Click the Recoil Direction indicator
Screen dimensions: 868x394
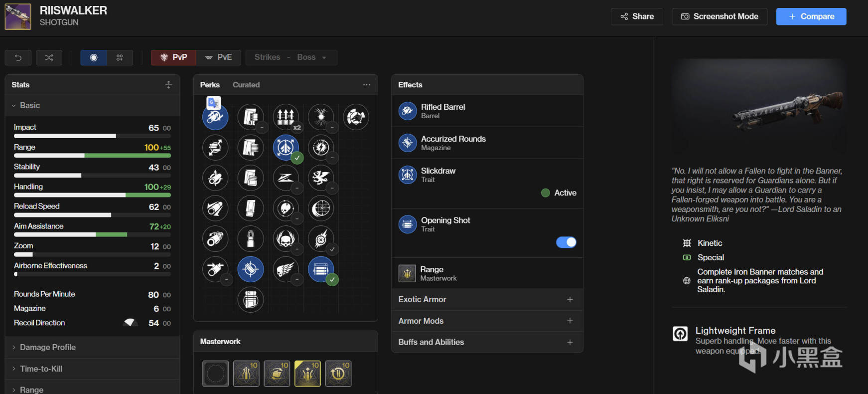pyautogui.click(x=131, y=323)
